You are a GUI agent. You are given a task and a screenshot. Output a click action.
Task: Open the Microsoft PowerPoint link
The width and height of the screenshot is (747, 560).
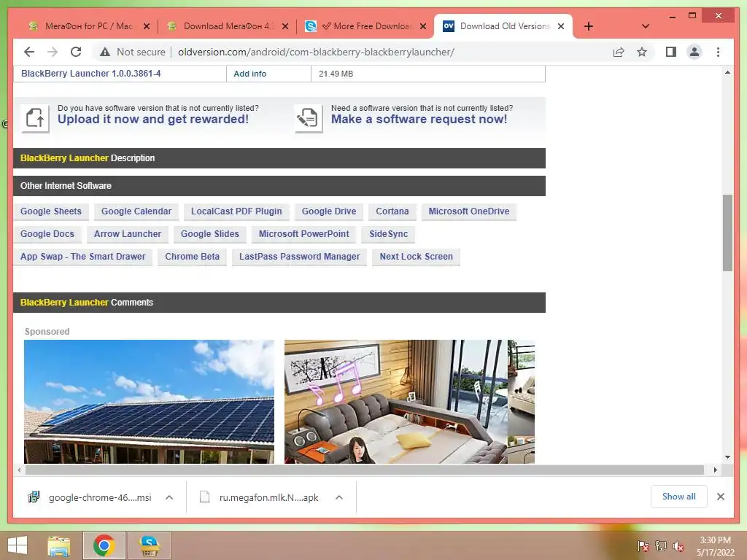(x=304, y=234)
